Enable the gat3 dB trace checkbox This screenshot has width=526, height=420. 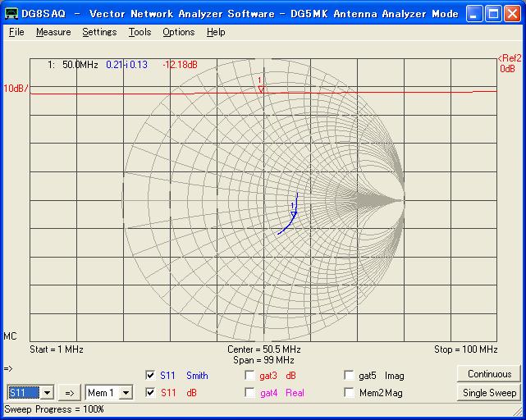(249, 375)
